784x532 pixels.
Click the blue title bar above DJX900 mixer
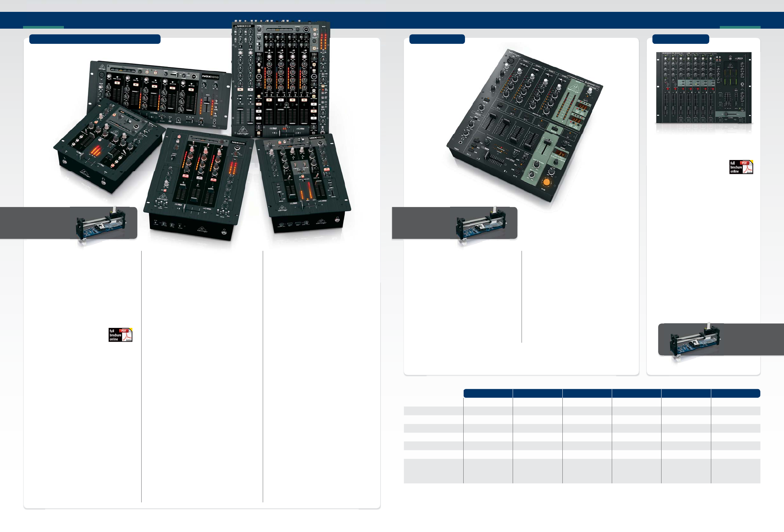[437, 39]
